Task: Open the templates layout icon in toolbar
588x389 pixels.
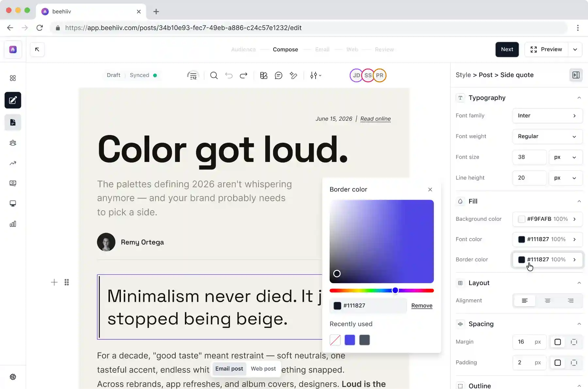Action: coord(264,75)
